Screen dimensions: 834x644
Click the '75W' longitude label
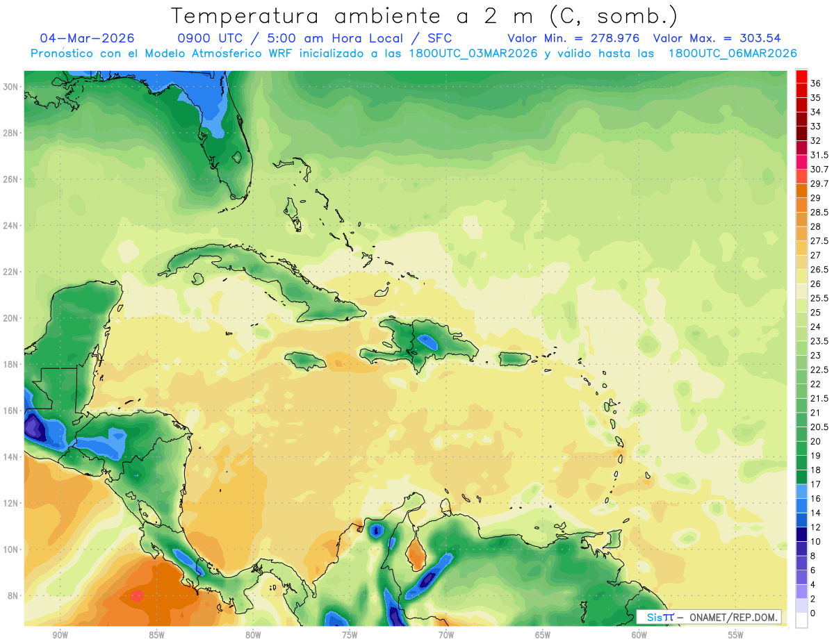(x=350, y=635)
